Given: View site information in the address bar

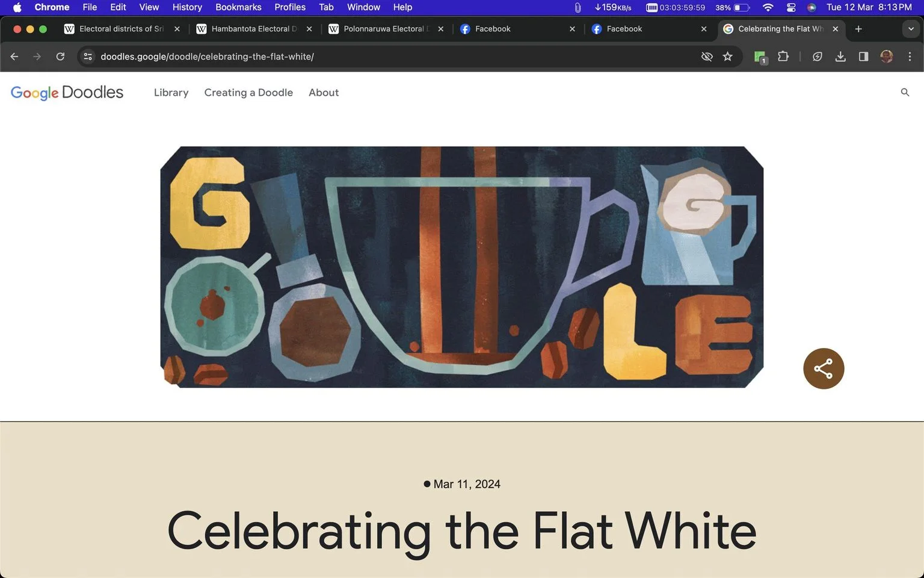Looking at the screenshot, I should pyautogui.click(x=88, y=57).
